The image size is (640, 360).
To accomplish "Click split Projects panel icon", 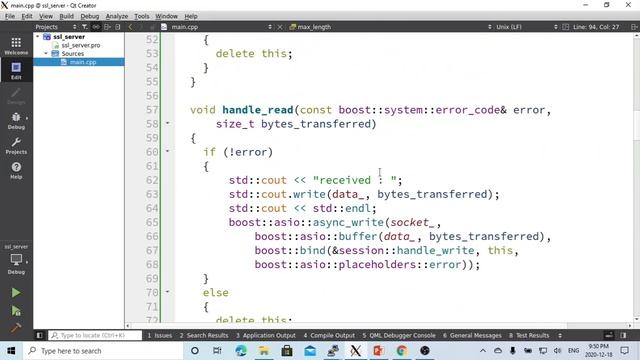I will click(107, 27).
